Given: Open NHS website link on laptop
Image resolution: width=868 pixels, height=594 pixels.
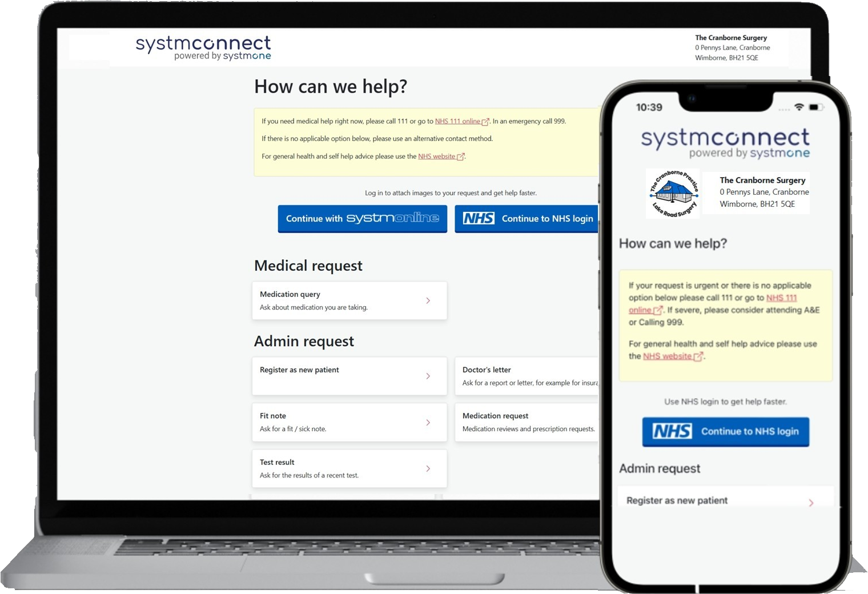Looking at the screenshot, I should click(436, 156).
